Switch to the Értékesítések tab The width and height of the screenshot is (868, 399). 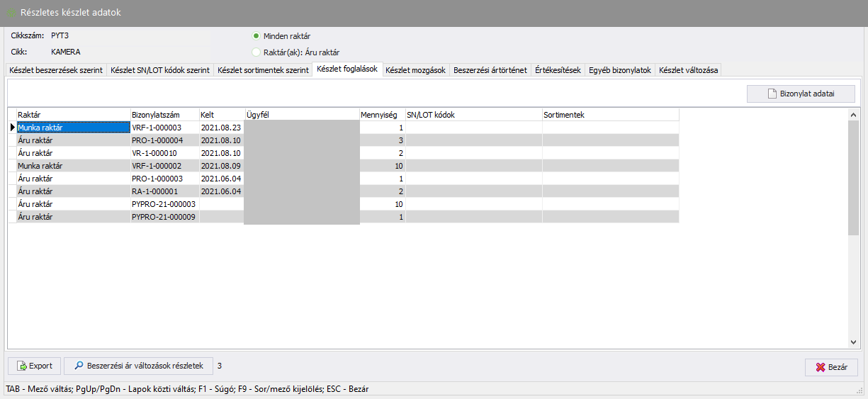(x=558, y=70)
